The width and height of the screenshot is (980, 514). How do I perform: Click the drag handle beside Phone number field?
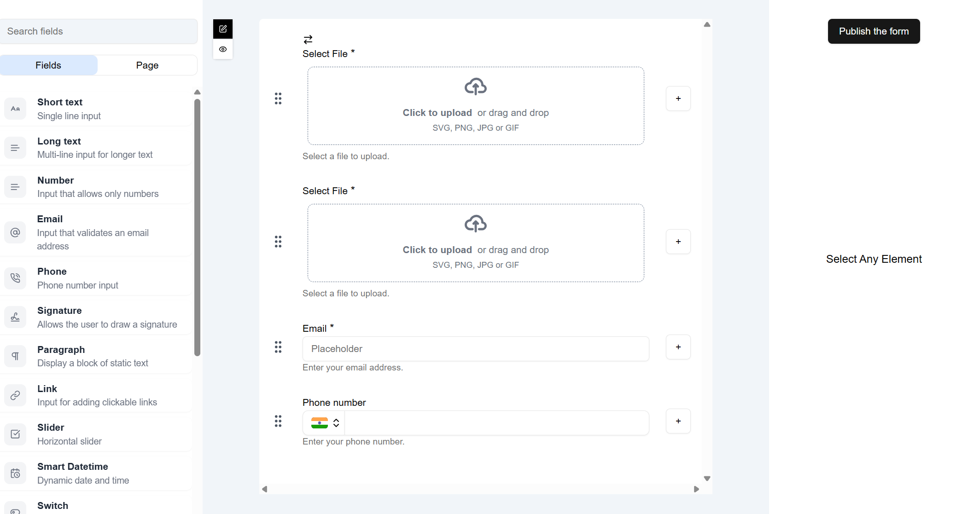click(278, 421)
